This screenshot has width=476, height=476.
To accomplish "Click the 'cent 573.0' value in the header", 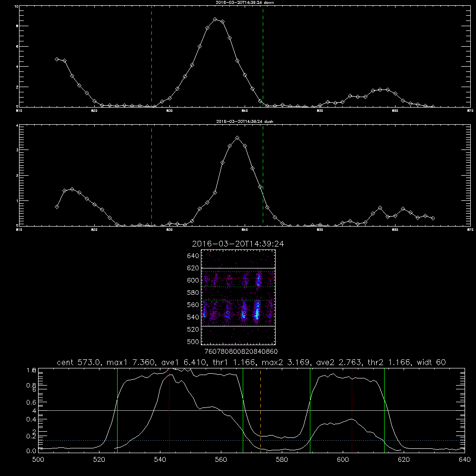I will click(79, 362).
